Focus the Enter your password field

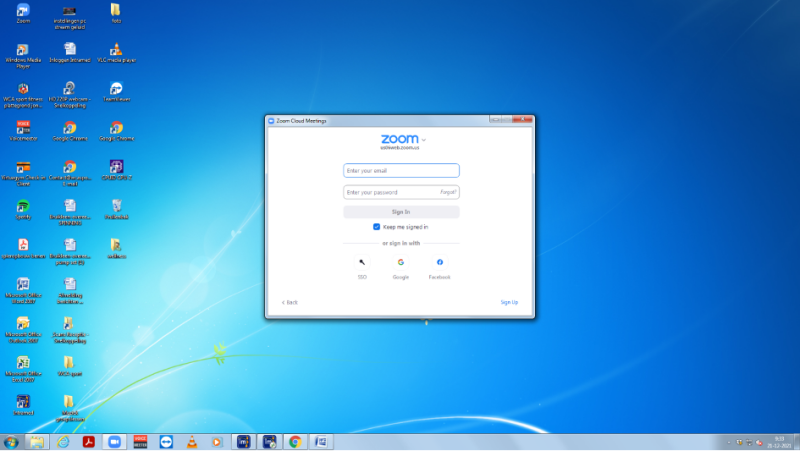click(390, 191)
